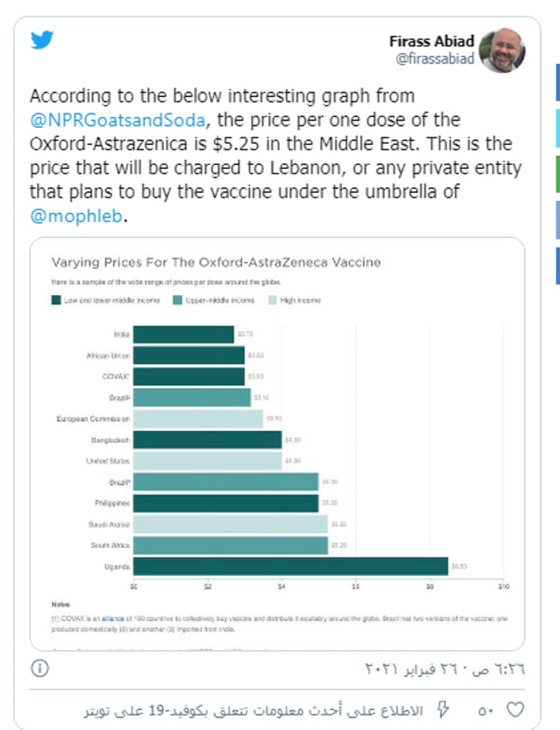Open the @NPRGoatsandSoda mention
The width and height of the screenshot is (560, 730).
click(118, 120)
